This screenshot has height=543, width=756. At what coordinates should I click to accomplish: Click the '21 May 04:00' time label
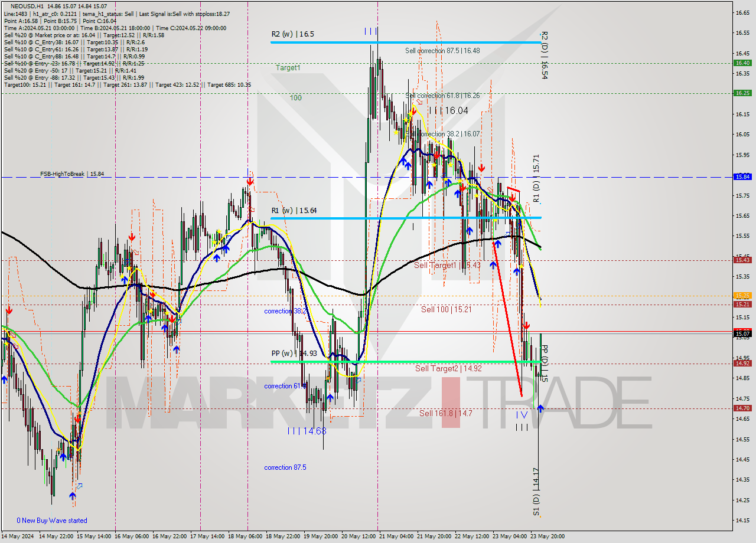pyautogui.click(x=397, y=537)
